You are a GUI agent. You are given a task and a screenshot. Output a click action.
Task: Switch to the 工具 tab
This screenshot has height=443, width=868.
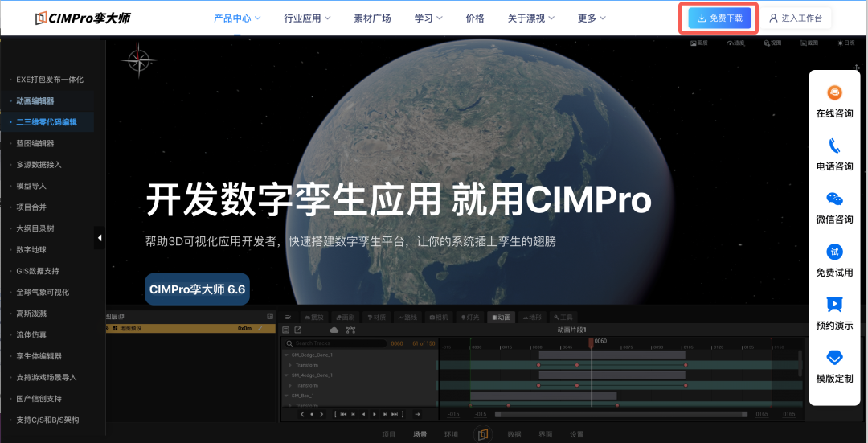coord(563,318)
